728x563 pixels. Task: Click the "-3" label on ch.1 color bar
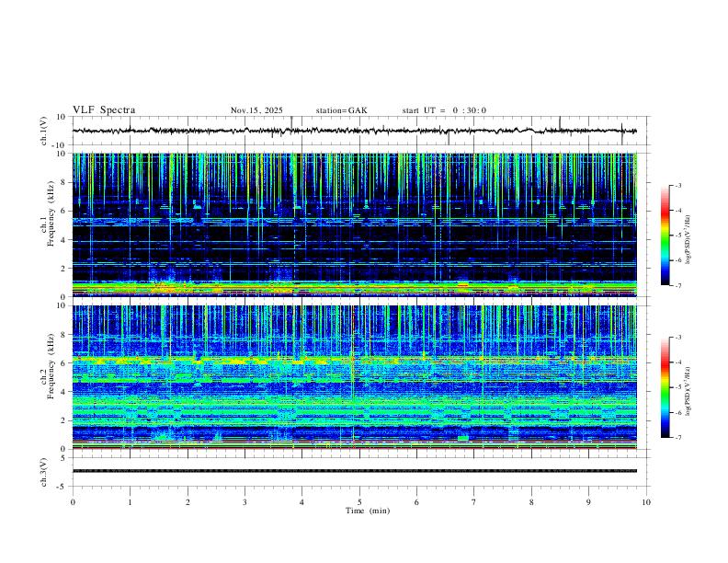[678, 185]
